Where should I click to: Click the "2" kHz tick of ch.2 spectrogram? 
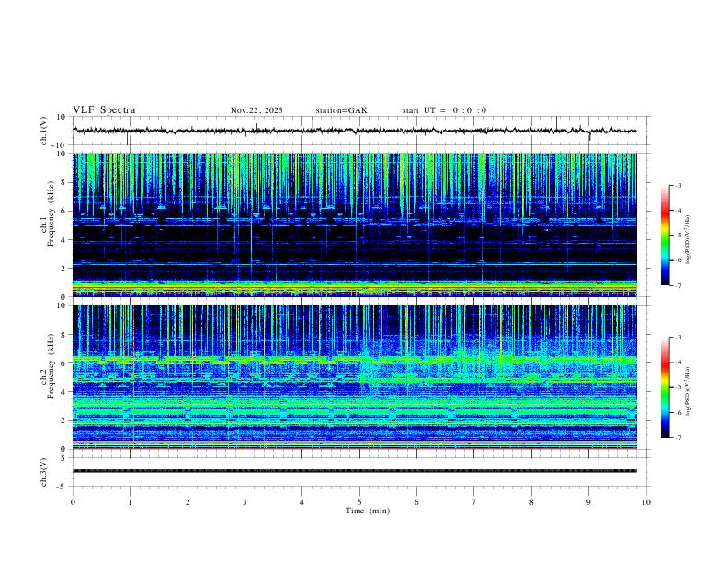tap(65, 420)
